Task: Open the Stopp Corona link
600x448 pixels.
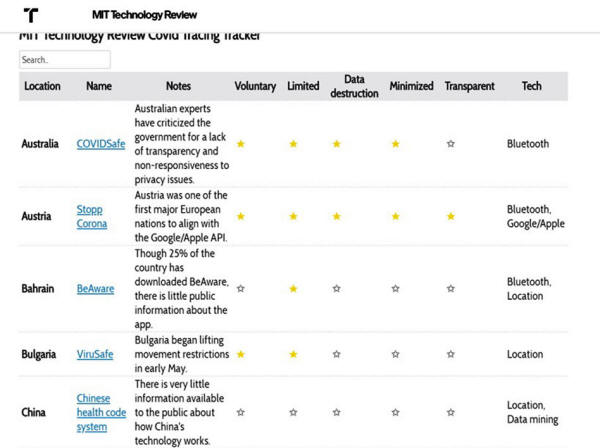Action: click(90, 216)
